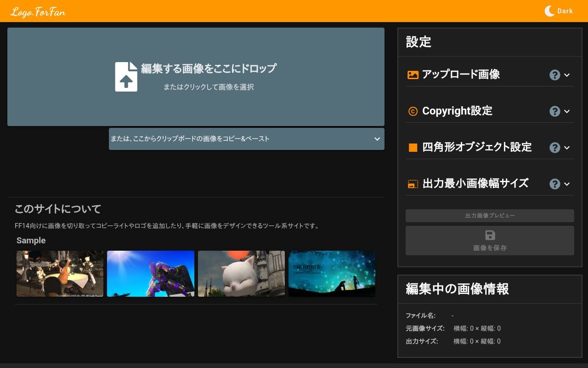
Task: Click the 元画像サイズ label
Action: coord(425,328)
